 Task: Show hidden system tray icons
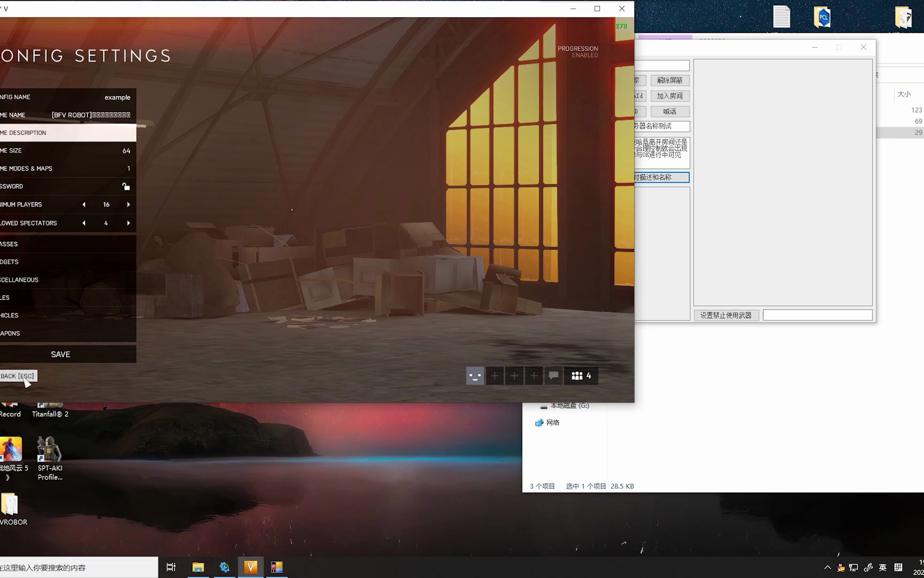click(827, 567)
